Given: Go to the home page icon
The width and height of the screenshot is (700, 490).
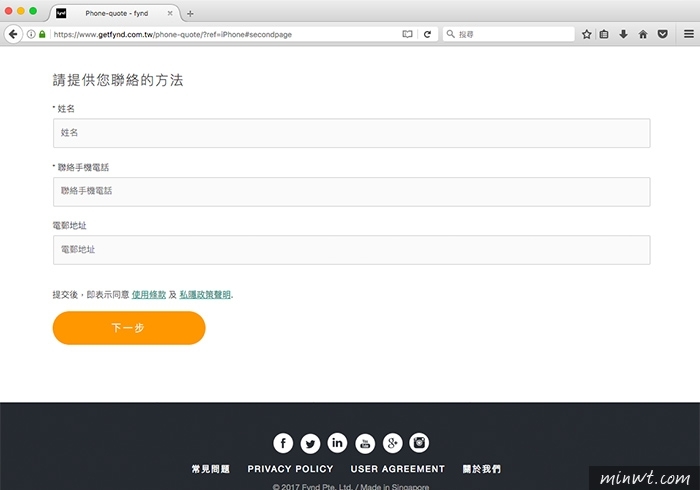Looking at the screenshot, I should point(643,34).
